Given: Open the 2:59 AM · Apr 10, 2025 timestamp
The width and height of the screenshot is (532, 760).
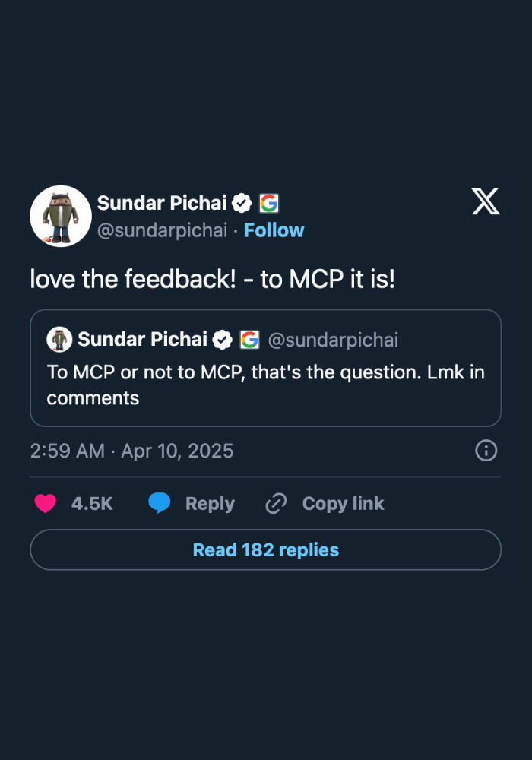Looking at the screenshot, I should 131,451.
